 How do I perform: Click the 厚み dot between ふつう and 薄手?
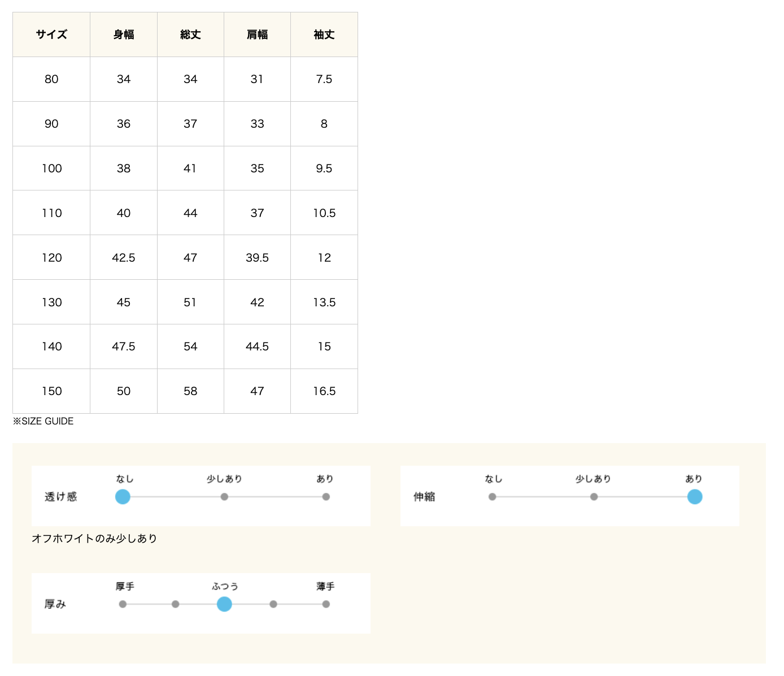pyautogui.click(x=273, y=604)
